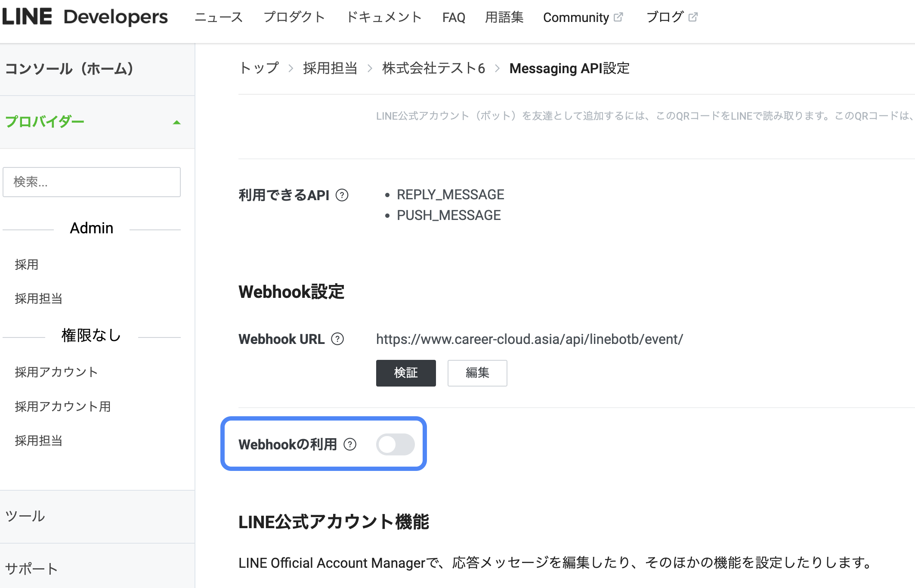
Task: Open the プロダクト menu item
Action: (x=294, y=17)
